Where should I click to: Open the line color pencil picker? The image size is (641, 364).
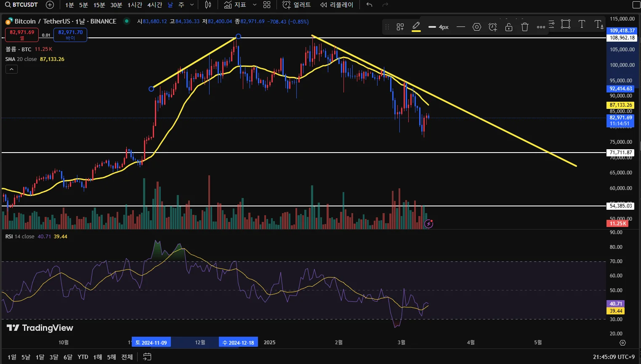click(416, 27)
